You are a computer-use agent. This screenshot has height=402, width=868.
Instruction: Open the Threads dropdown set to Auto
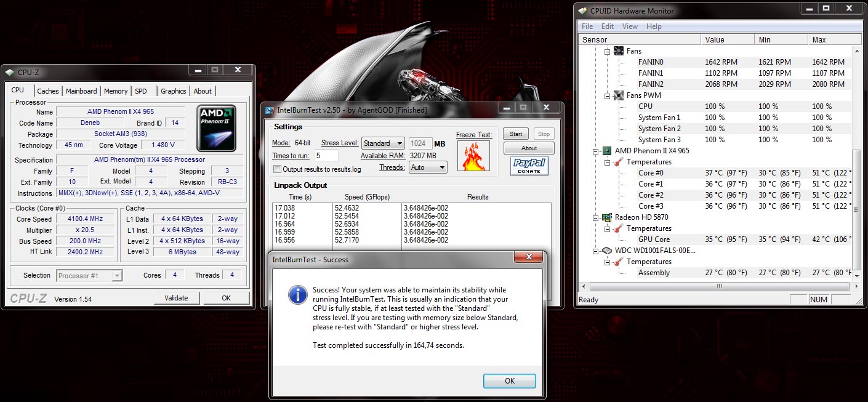click(x=428, y=167)
